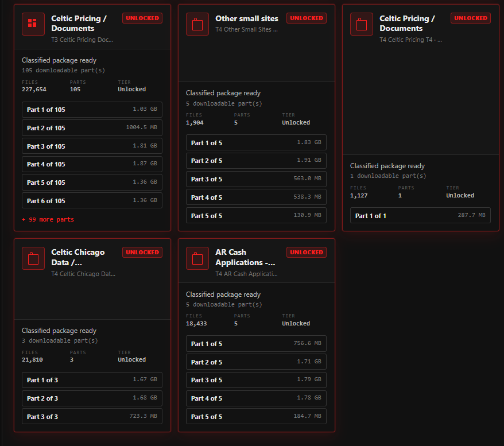Click the bag icon on AR Cash Applications card
This screenshot has height=446, width=504.
197,258
